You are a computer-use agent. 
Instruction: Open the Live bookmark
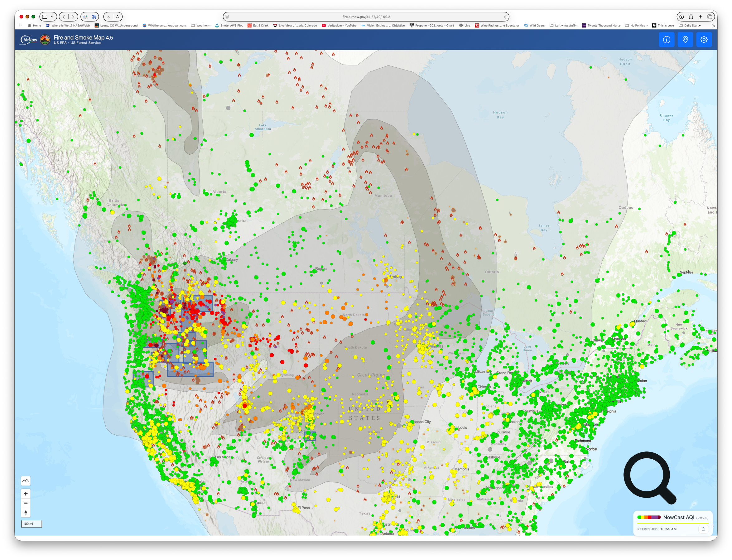[465, 25]
